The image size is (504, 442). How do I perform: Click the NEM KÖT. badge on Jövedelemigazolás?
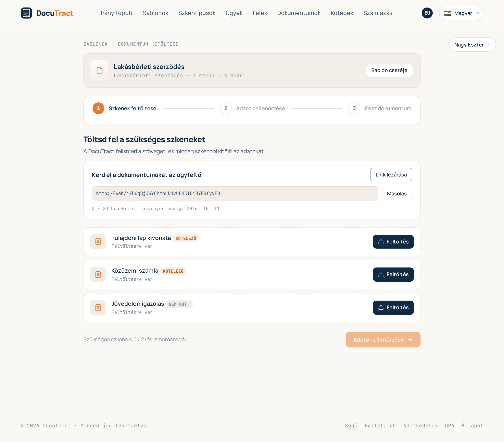179,304
